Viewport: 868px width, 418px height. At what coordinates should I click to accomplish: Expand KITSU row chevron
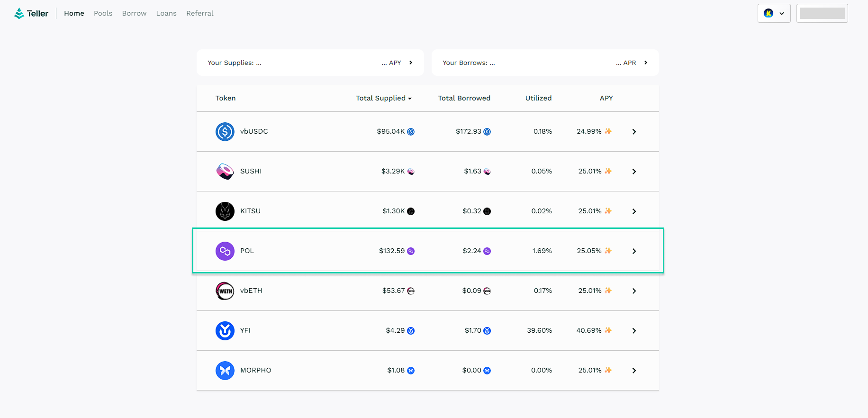[x=634, y=211]
